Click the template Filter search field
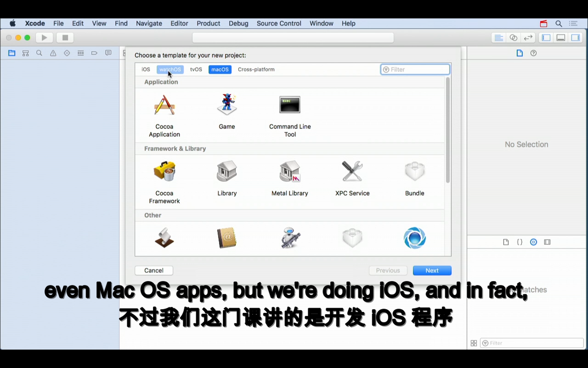This screenshot has width=588, height=368. (415, 69)
